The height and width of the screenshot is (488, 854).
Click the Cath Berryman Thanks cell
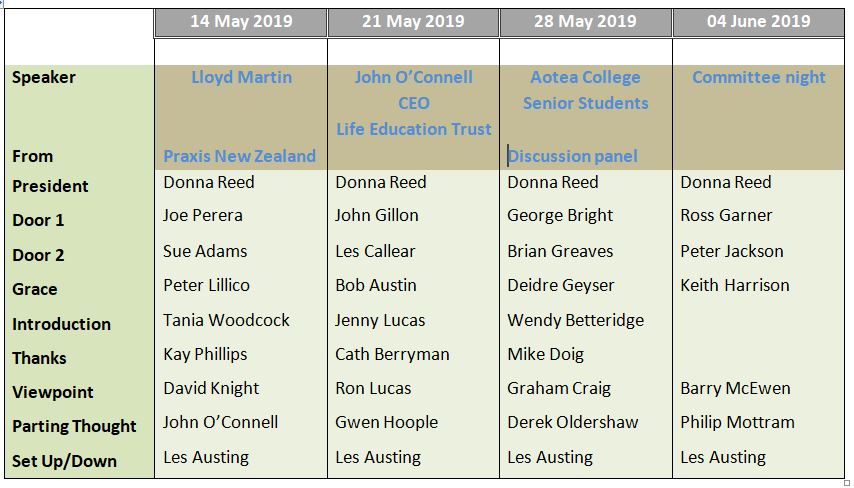click(x=392, y=355)
